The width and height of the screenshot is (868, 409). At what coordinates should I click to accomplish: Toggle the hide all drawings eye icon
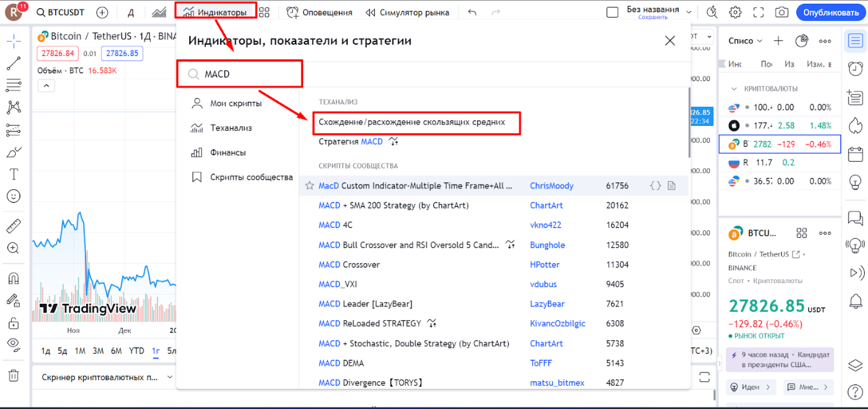click(13, 344)
